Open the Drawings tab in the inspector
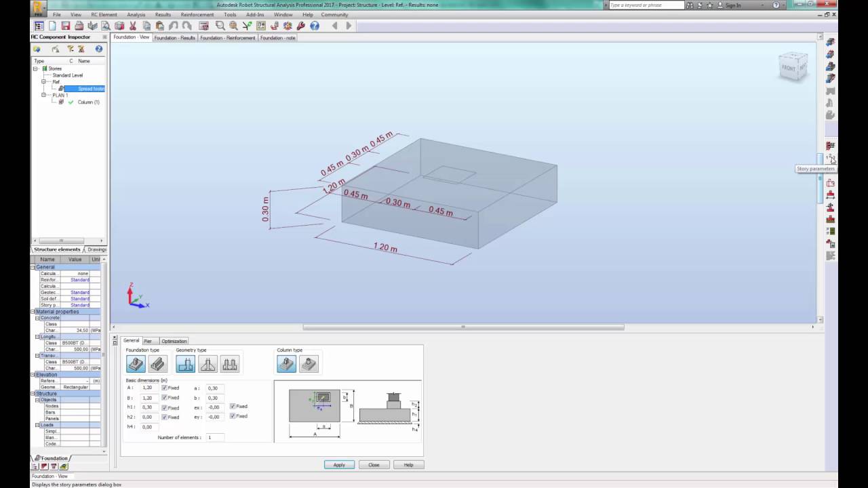868x488 pixels. pyautogui.click(x=96, y=249)
